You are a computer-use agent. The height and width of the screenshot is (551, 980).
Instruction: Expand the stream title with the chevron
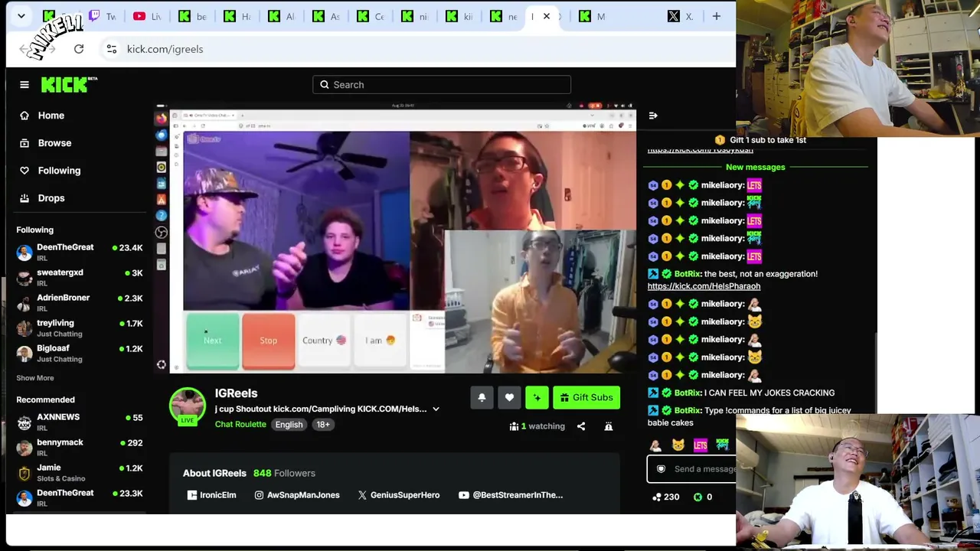436,409
